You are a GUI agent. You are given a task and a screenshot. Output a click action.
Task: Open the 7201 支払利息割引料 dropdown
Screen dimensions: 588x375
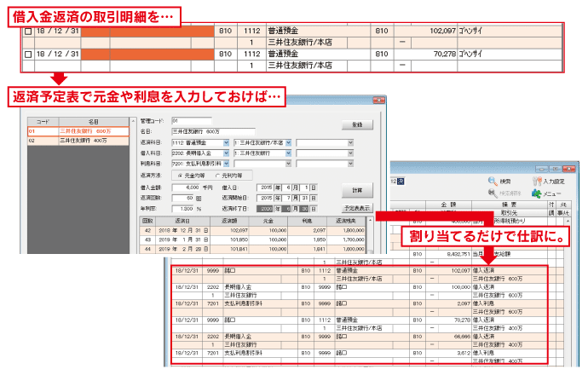pyautogui.click(x=226, y=164)
